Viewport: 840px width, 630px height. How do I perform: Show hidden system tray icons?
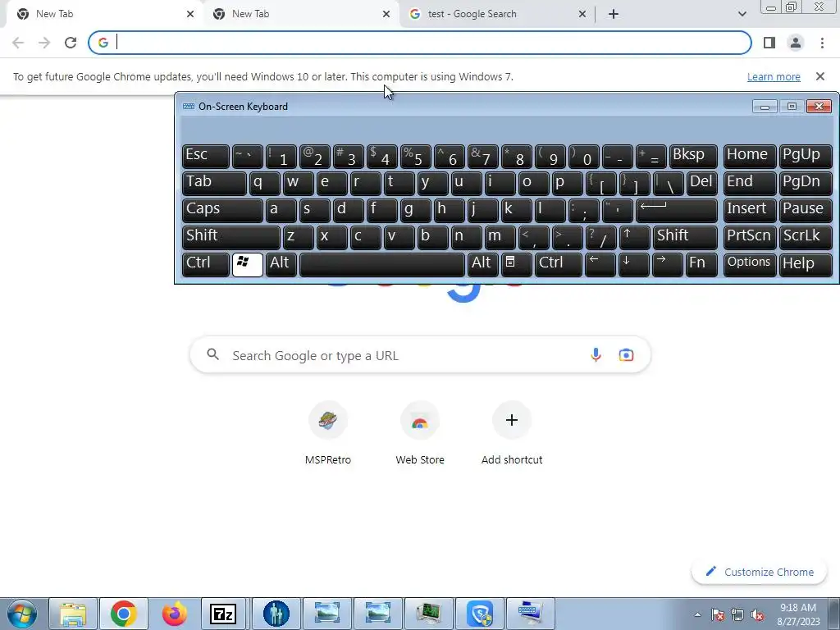[x=697, y=614]
